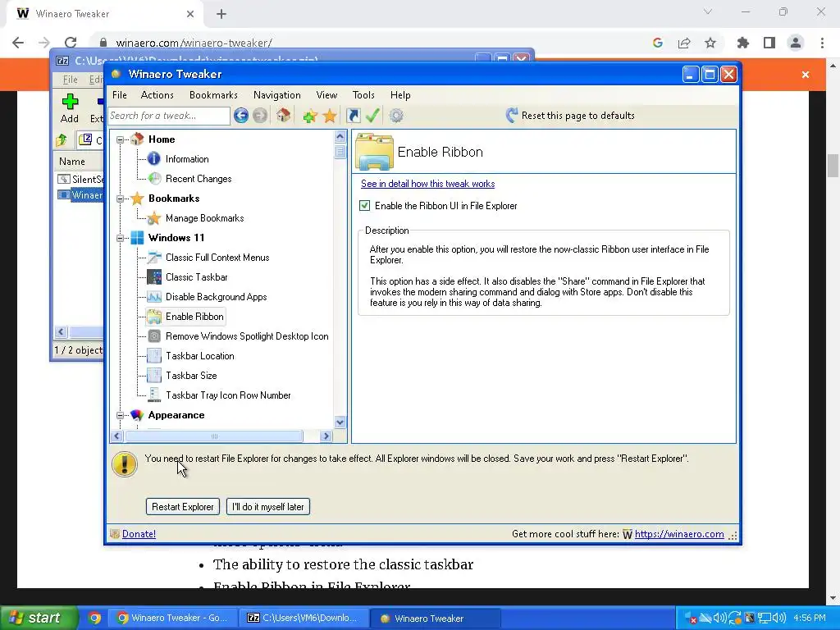Click the Classic Full Context Menus icon

(x=154, y=257)
